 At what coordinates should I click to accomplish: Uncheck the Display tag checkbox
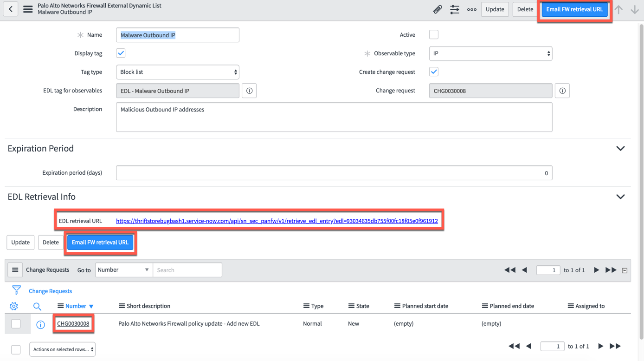121,53
